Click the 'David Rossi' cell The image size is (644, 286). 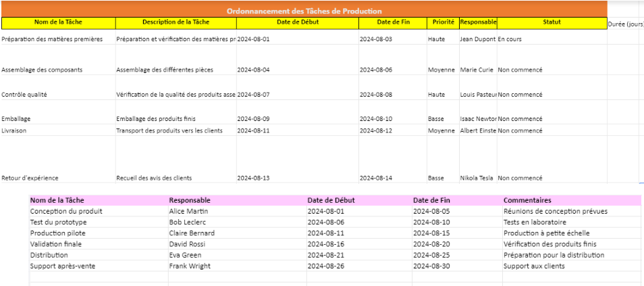(x=238, y=244)
